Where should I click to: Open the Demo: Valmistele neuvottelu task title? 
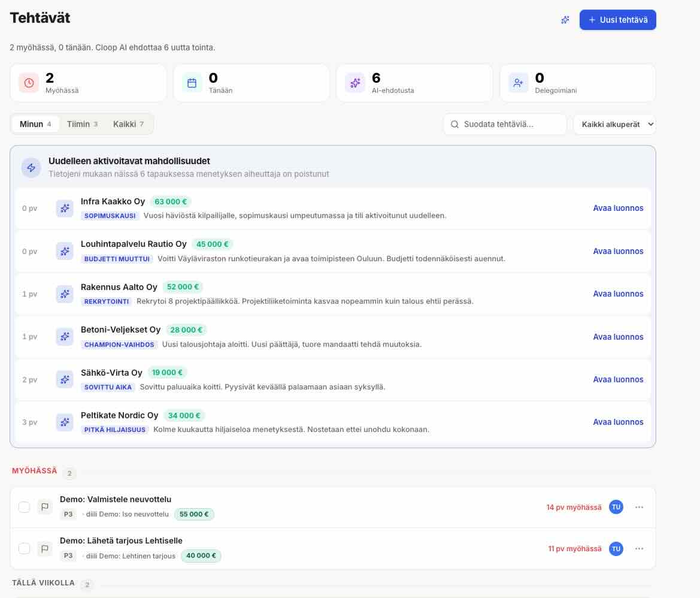[116, 499]
